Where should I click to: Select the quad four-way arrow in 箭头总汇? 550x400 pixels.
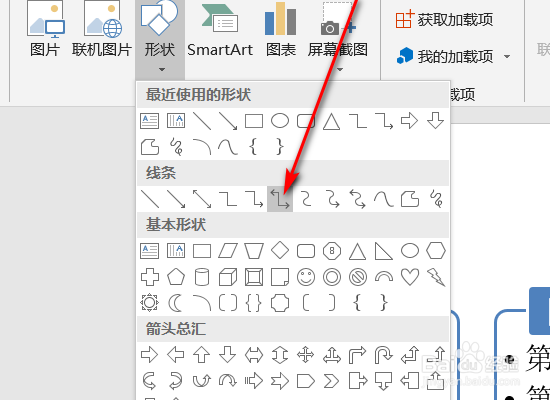pyautogui.click(x=306, y=355)
